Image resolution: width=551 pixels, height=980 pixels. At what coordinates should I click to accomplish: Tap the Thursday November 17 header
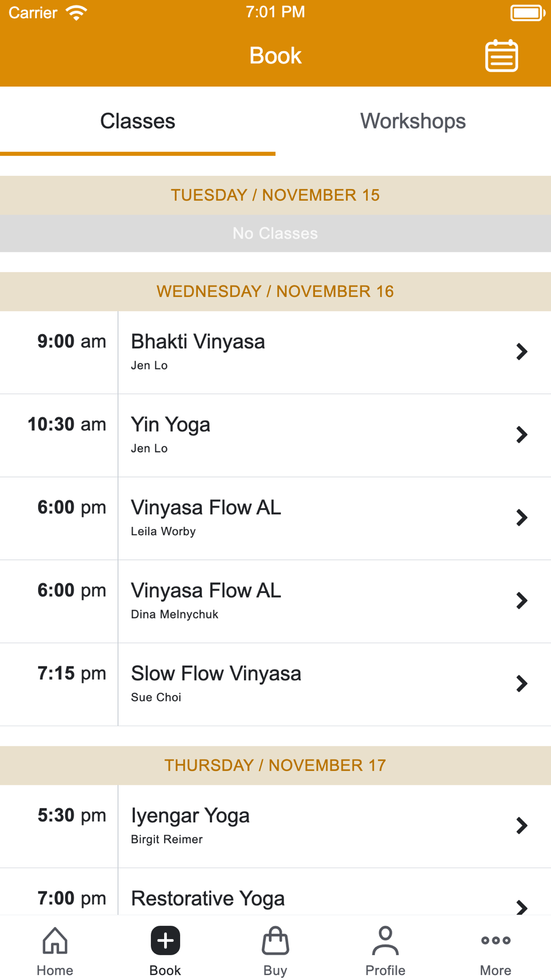(275, 766)
